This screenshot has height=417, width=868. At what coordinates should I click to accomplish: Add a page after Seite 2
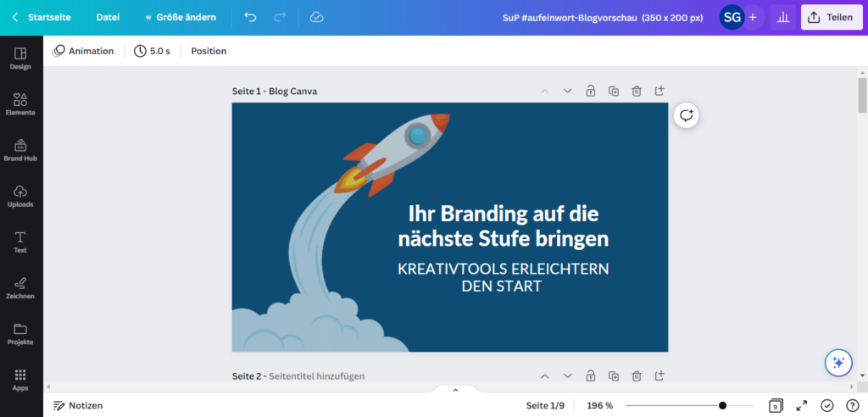click(659, 376)
